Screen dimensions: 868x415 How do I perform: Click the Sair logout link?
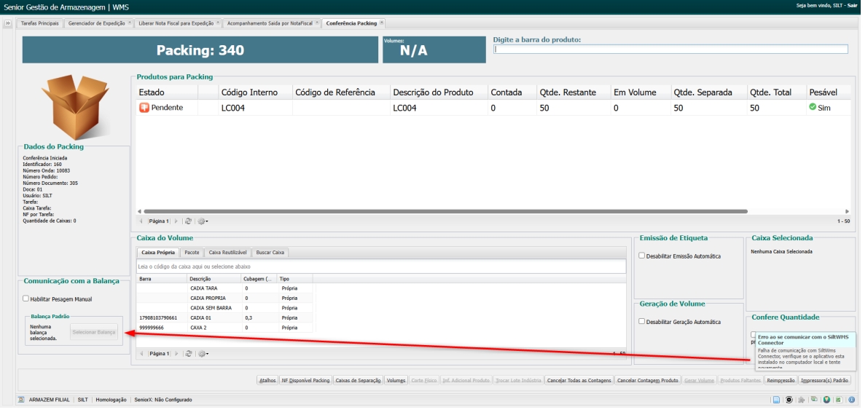tap(852, 5)
